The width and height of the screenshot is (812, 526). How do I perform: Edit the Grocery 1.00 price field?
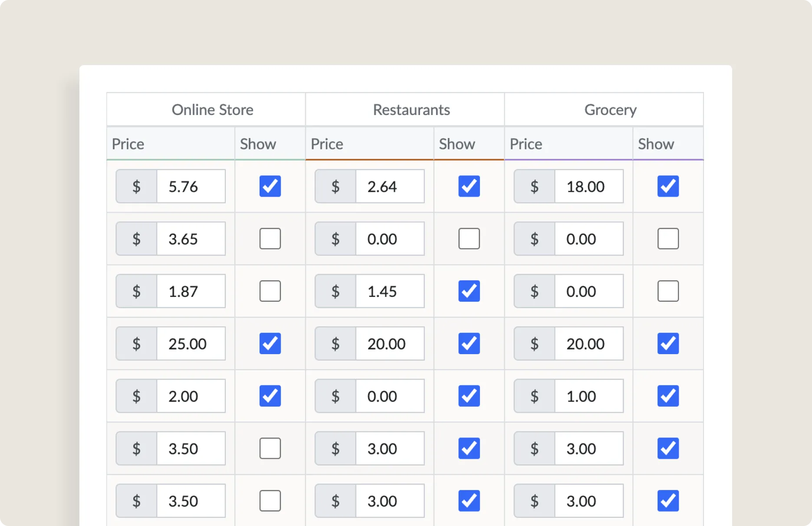pos(588,396)
